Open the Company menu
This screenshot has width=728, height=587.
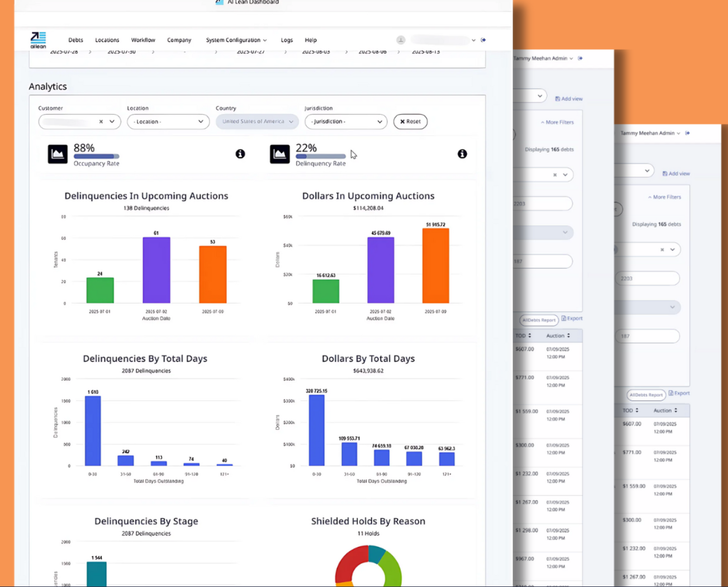[179, 40]
